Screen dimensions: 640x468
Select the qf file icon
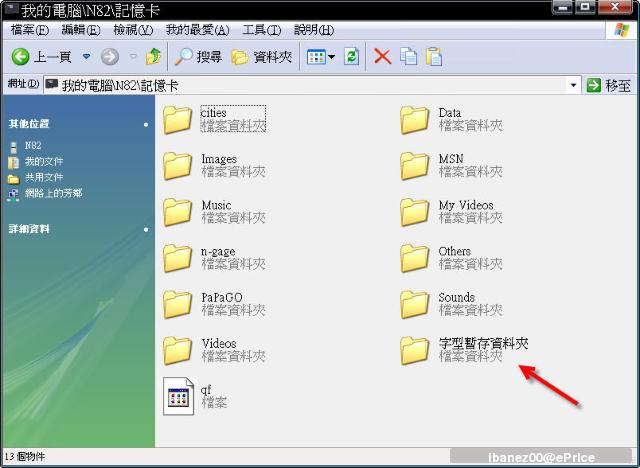(x=178, y=396)
